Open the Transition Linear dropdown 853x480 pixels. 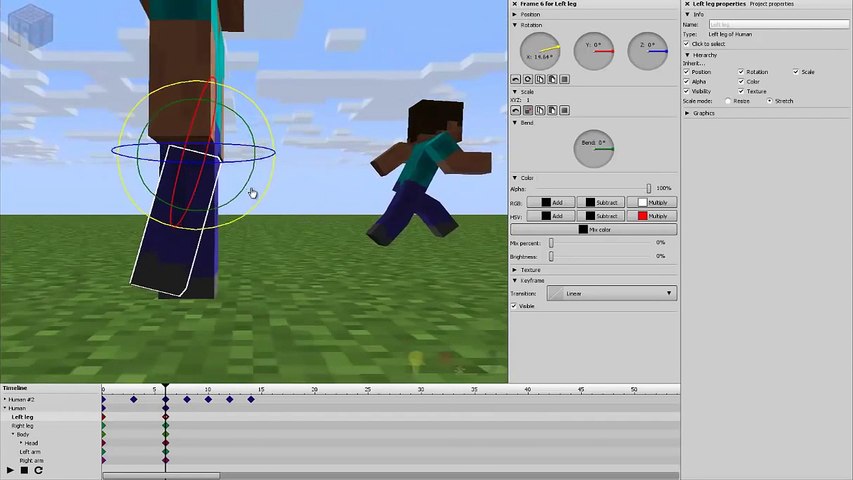click(611, 293)
